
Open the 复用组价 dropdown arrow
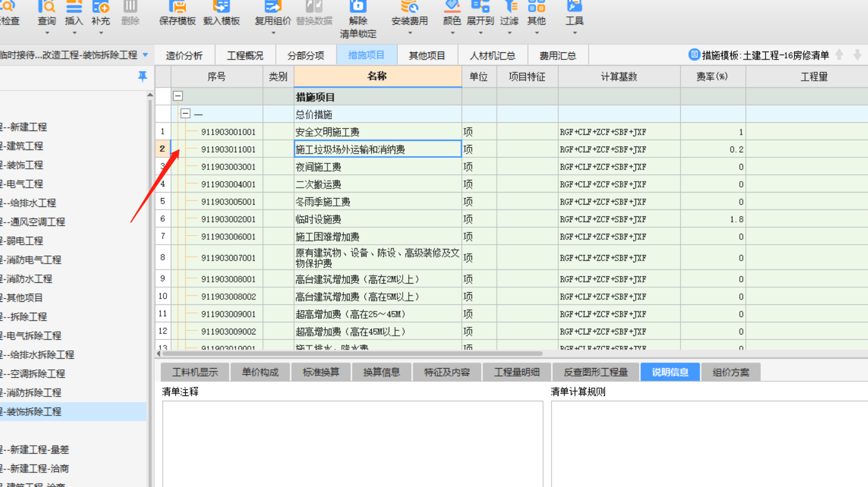[273, 33]
